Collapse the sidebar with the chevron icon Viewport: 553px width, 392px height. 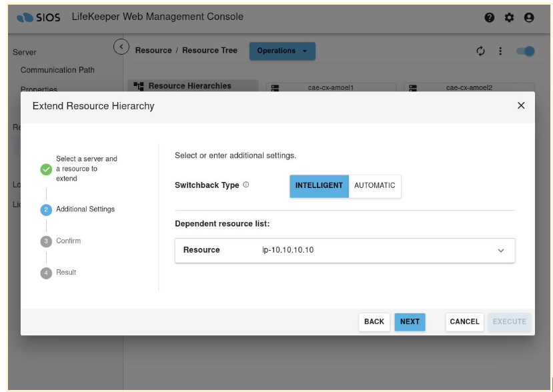tap(121, 47)
